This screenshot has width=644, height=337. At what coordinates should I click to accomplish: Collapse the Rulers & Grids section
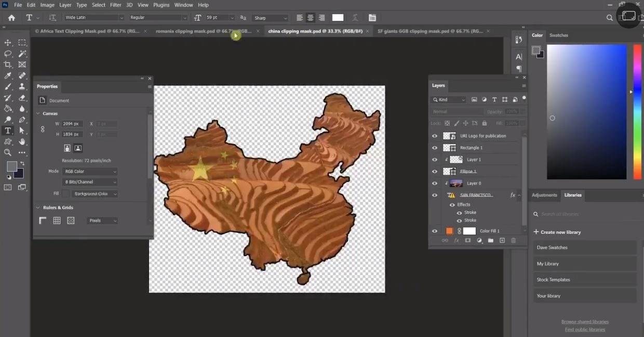tap(38, 208)
